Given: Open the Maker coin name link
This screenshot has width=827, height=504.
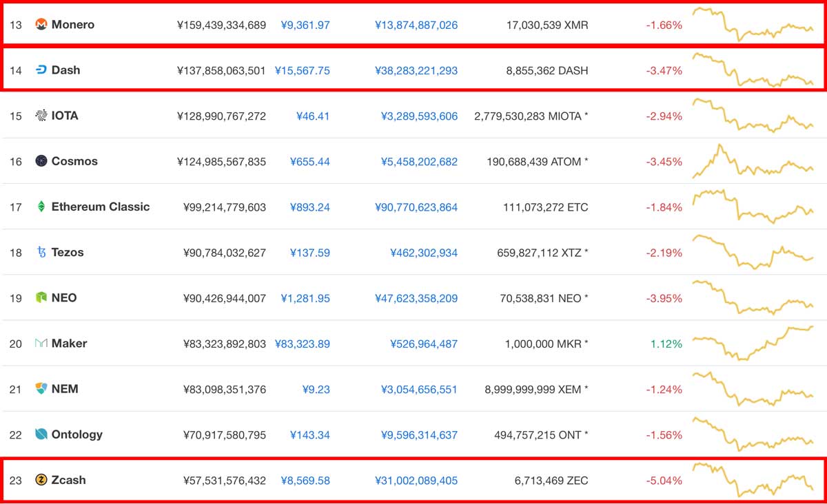Looking at the screenshot, I should point(69,344).
